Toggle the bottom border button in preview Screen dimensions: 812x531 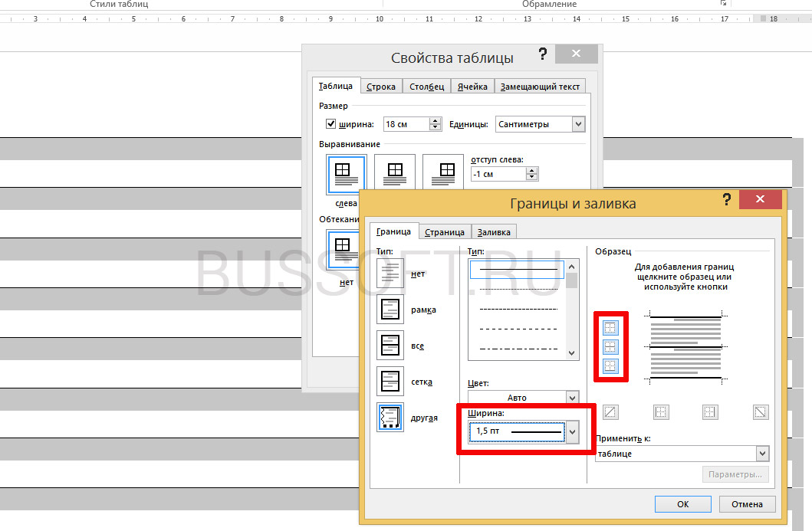point(610,365)
